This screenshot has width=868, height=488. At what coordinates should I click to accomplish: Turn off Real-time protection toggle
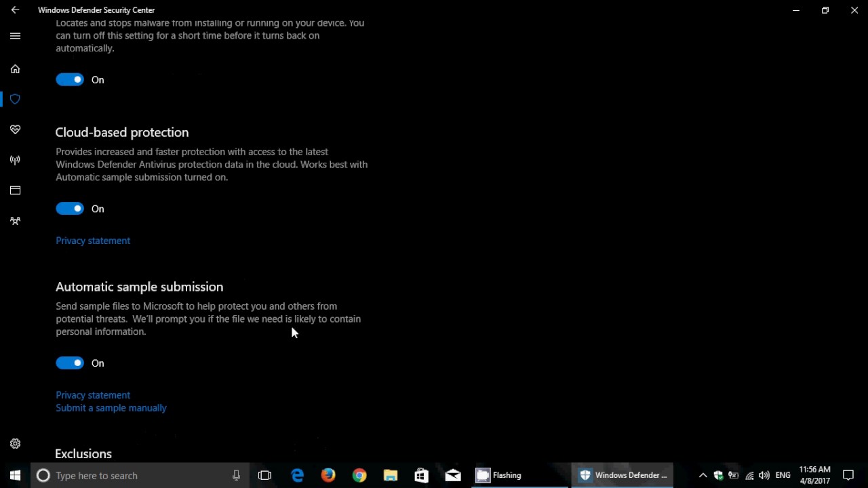(70, 80)
